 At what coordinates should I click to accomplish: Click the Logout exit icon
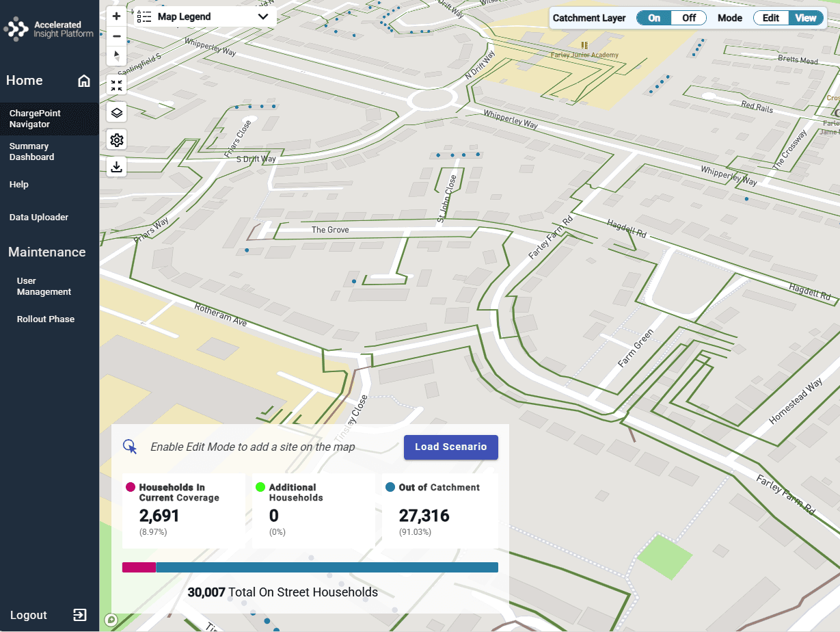pos(80,615)
